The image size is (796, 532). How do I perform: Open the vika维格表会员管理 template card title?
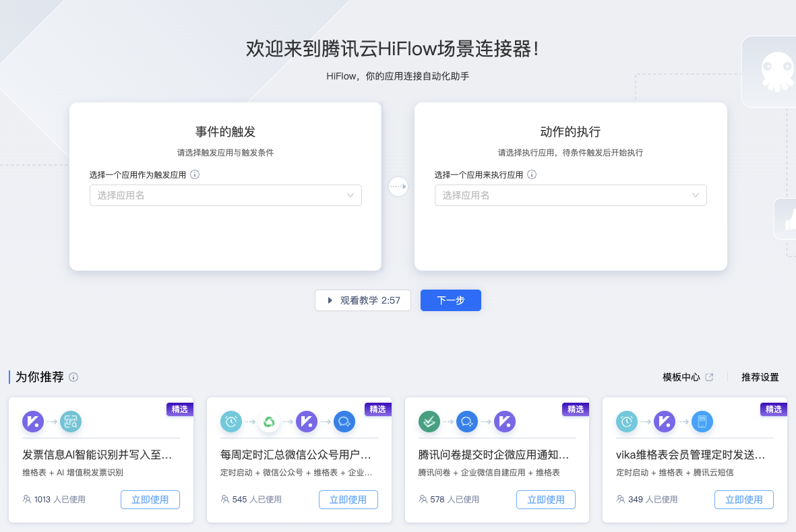[x=690, y=455]
